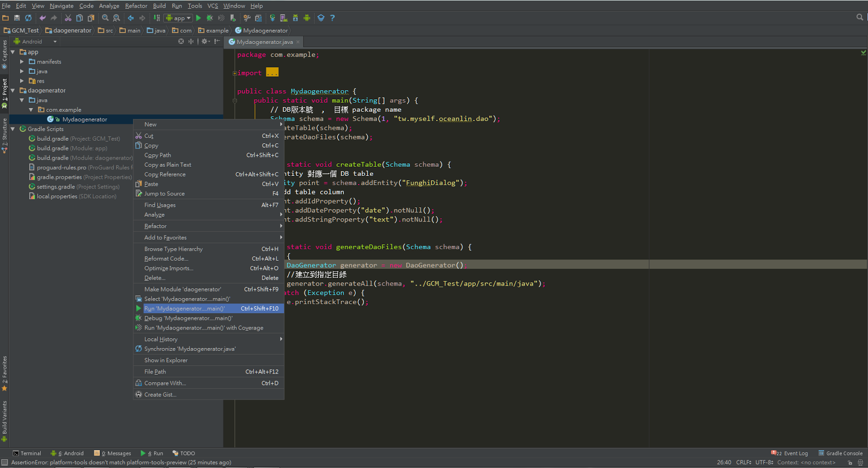Image resolution: width=868 pixels, height=468 pixels.
Task: Open the Terminal tool window
Action: click(27, 453)
